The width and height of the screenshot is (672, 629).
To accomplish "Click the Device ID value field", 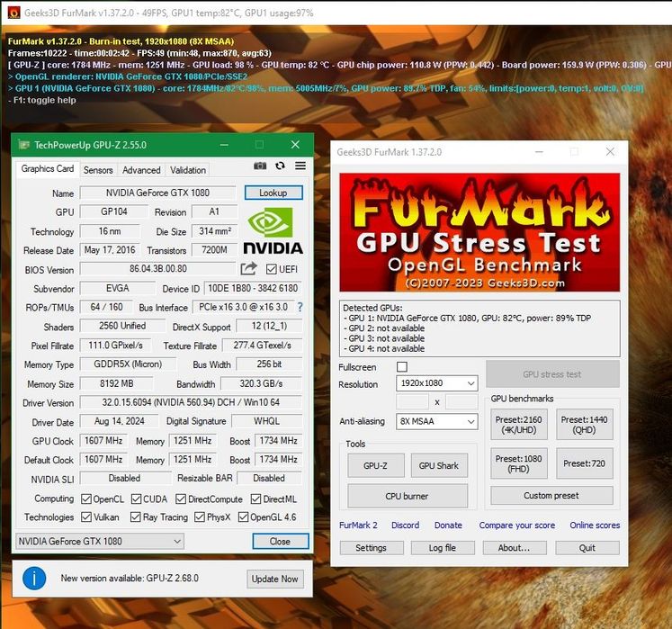I will click(253, 288).
